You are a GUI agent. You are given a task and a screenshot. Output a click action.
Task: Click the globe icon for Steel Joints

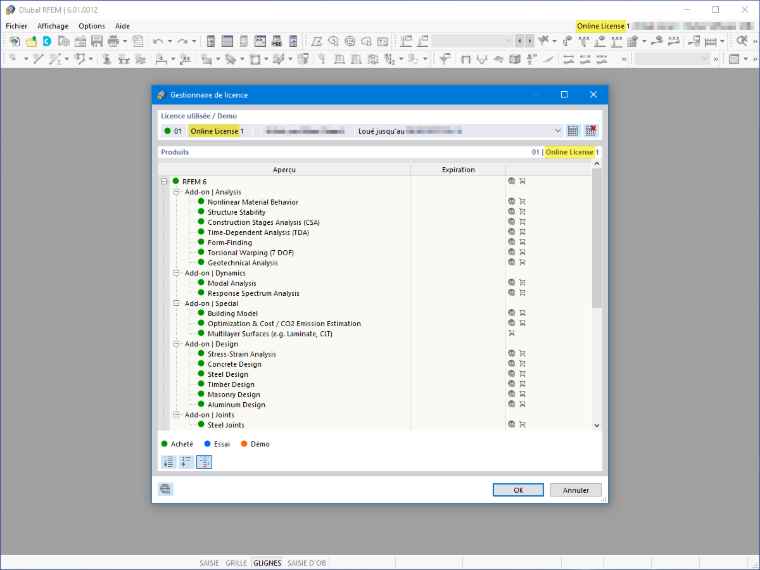coord(511,425)
